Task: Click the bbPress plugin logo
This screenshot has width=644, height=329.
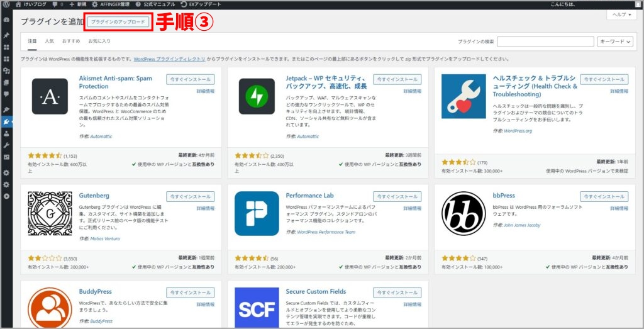Action: (x=464, y=213)
